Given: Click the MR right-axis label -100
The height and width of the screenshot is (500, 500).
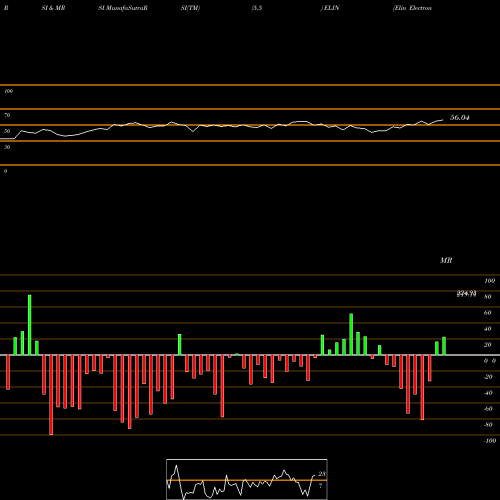Looking at the screenshot, I should pos(490,441).
